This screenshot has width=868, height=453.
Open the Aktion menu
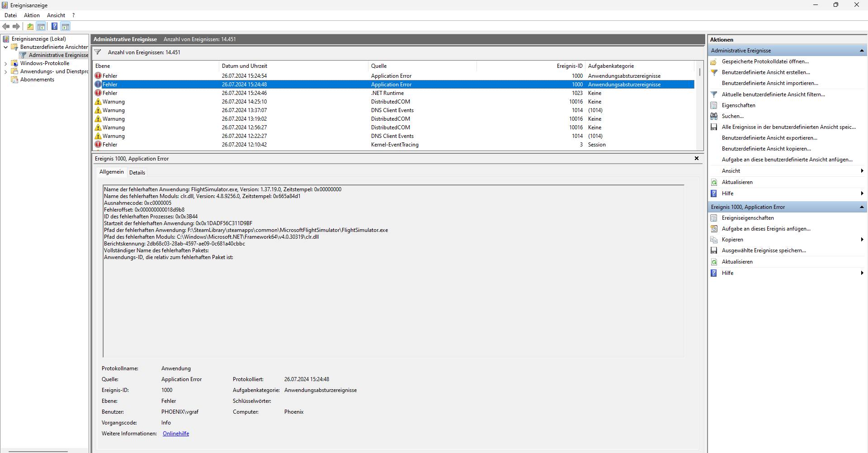[x=32, y=15]
